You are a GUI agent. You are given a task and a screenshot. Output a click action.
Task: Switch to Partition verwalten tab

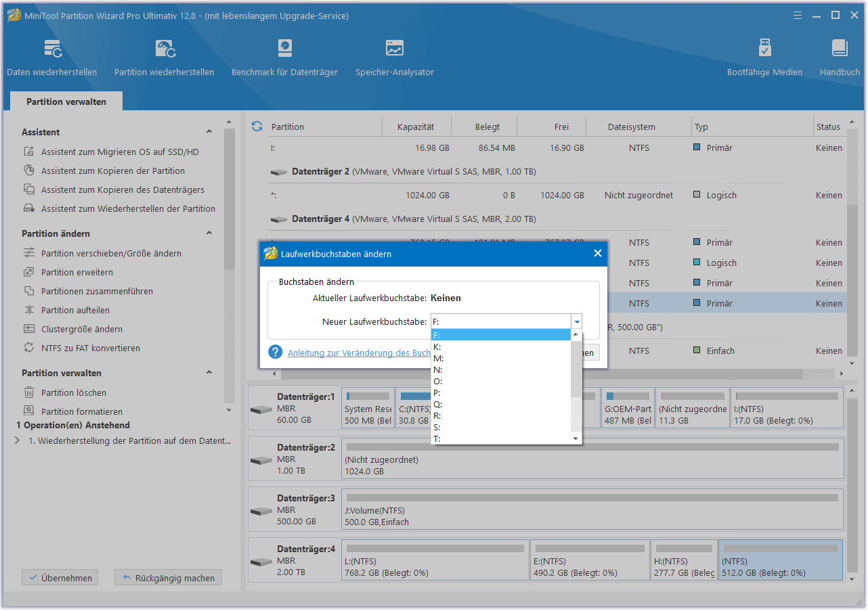[x=66, y=101]
